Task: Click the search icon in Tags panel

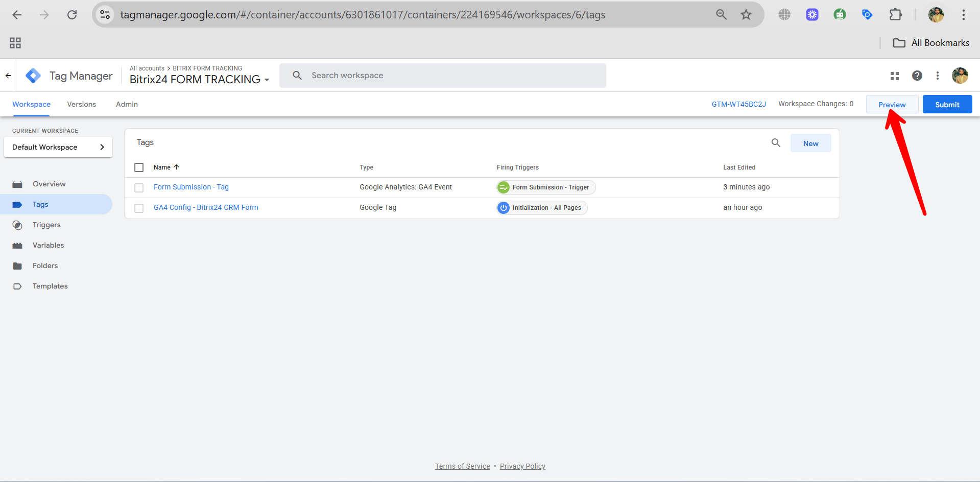Action: click(776, 143)
